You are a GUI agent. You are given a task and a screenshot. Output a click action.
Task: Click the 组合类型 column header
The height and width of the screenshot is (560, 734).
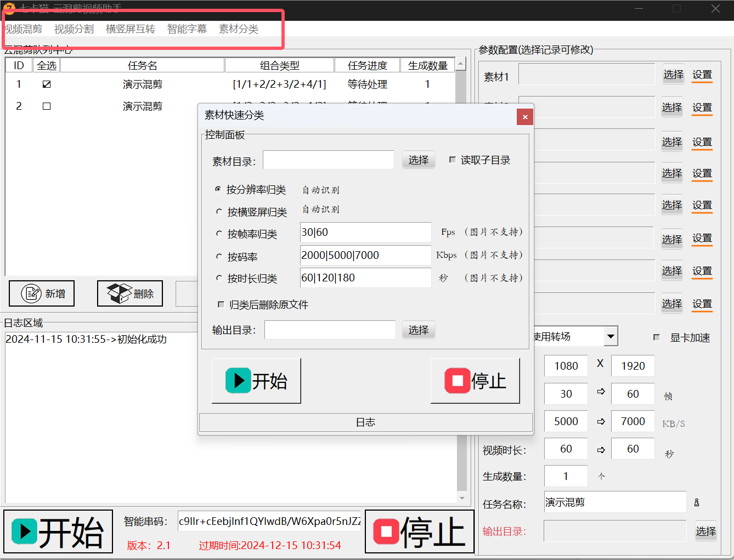coord(280,65)
